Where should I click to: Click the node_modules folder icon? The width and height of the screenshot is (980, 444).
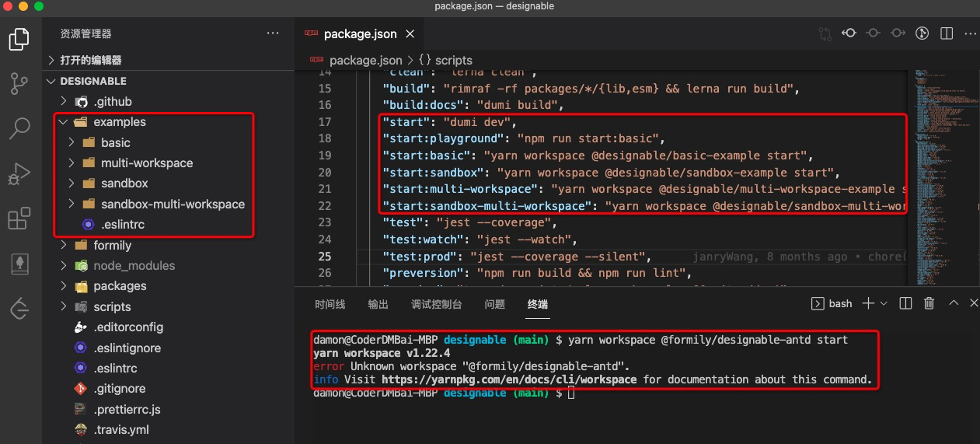[81, 266]
